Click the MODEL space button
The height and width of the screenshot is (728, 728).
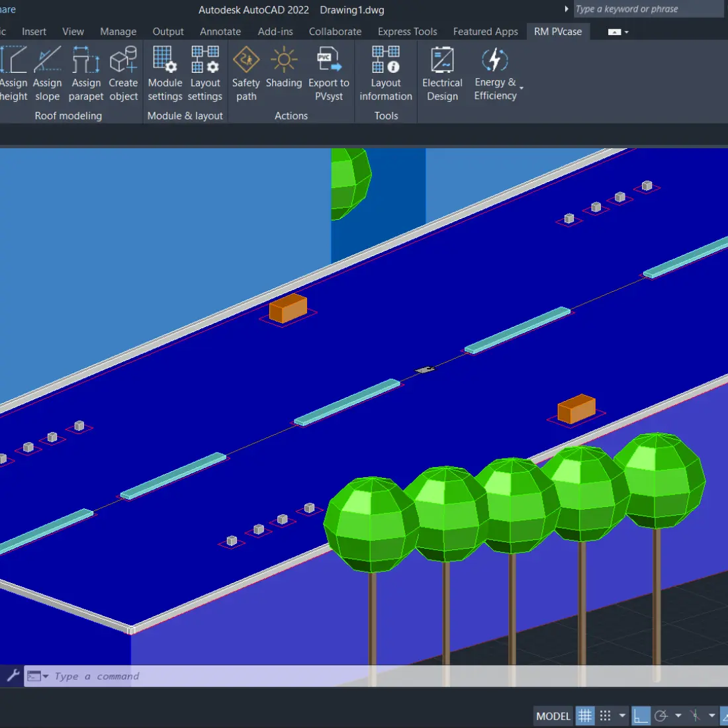553,715
